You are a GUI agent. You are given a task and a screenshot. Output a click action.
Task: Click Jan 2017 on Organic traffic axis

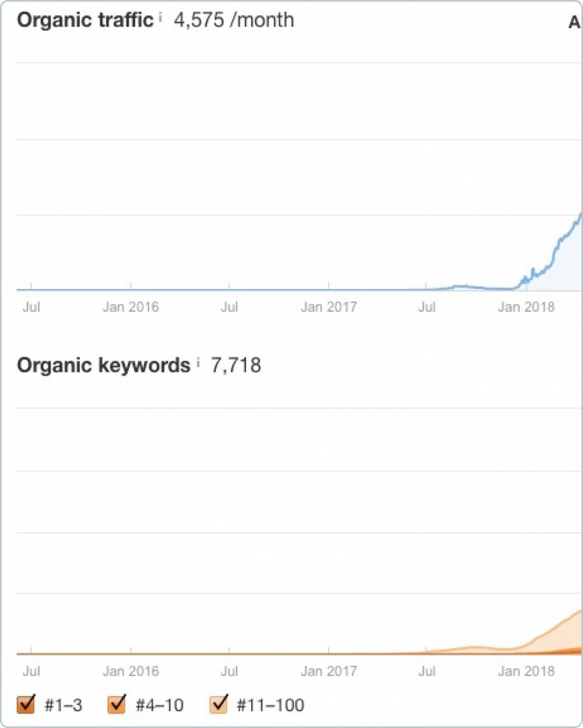pos(329,307)
